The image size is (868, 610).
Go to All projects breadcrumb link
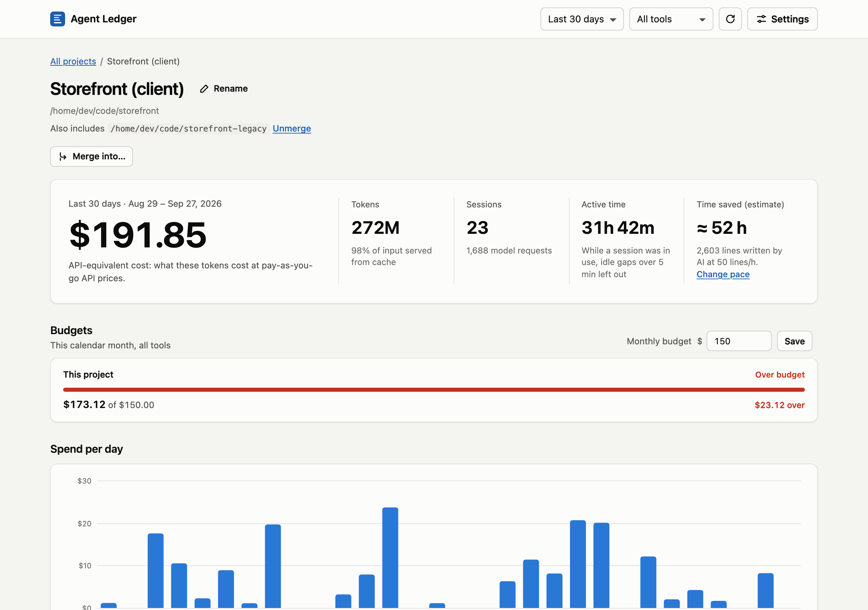[x=73, y=61]
